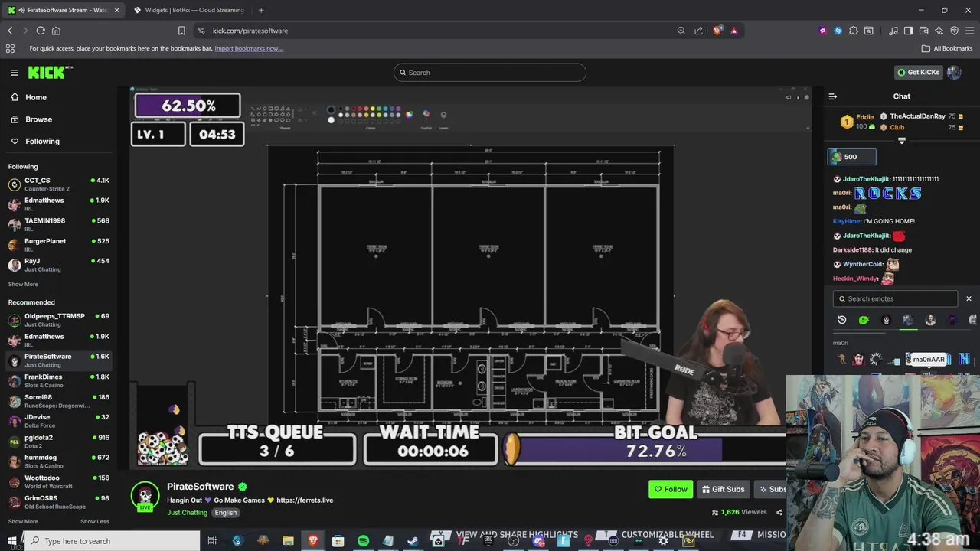Open All Bookmarks folder
The height and width of the screenshot is (551, 980).
[x=946, y=48]
